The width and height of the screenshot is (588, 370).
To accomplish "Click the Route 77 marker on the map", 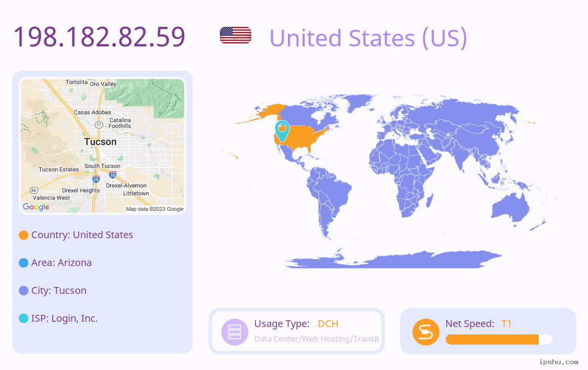I will pyautogui.click(x=99, y=125).
